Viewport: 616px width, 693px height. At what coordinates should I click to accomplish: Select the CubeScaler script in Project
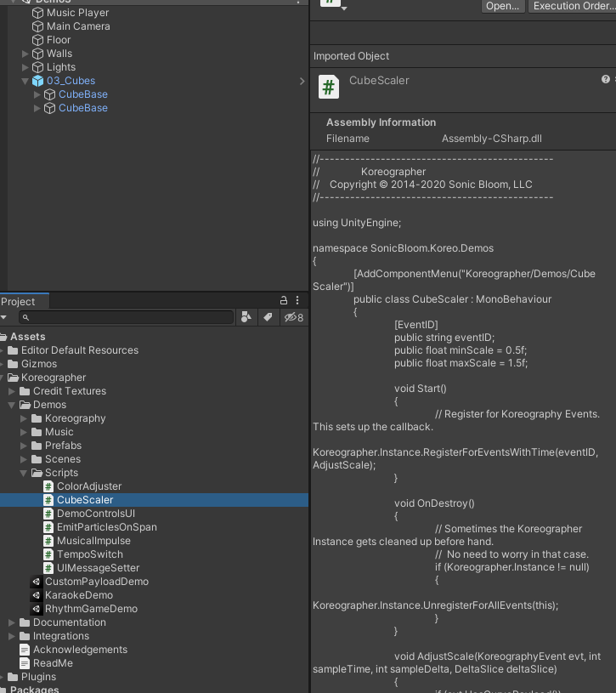[x=85, y=500]
